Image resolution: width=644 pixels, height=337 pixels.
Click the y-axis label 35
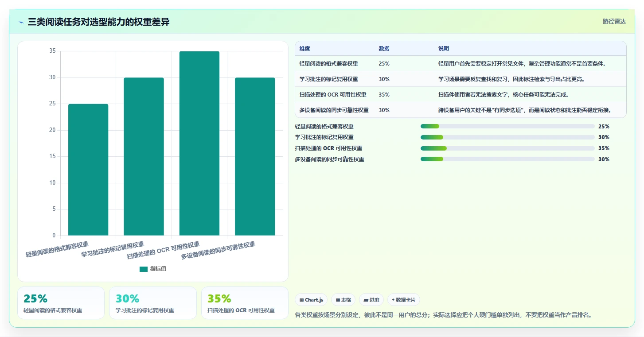click(x=52, y=51)
